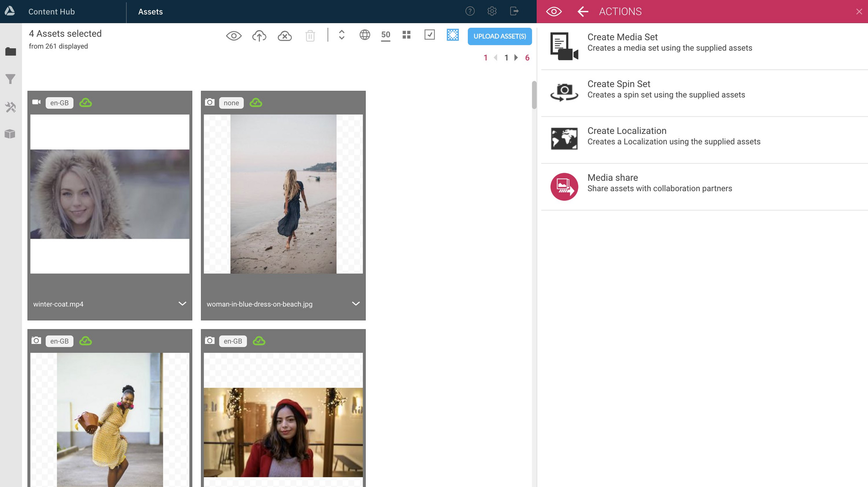Click woman-in-blue-dress-on-beach.jpg file name
Viewport: 868px width, 487px height.
[x=259, y=304]
